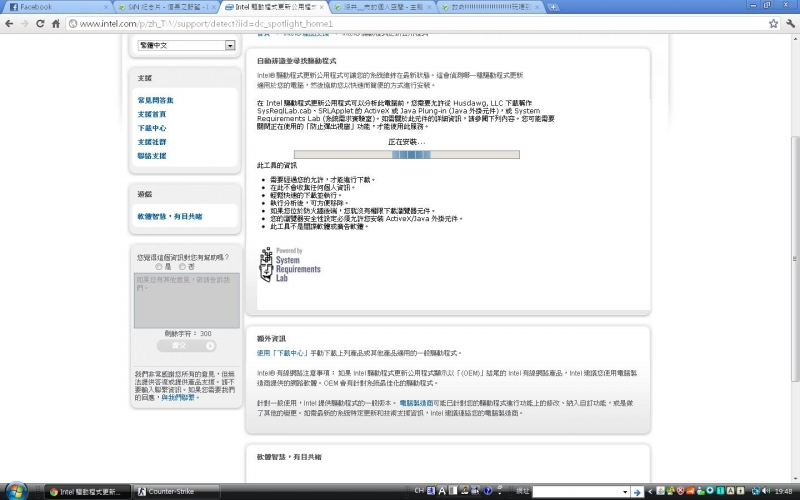Image resolution: width=800 pixels, height=500 pixels.
Task: Click the taskbar clock showing 19:48
Action: (783, 491)
